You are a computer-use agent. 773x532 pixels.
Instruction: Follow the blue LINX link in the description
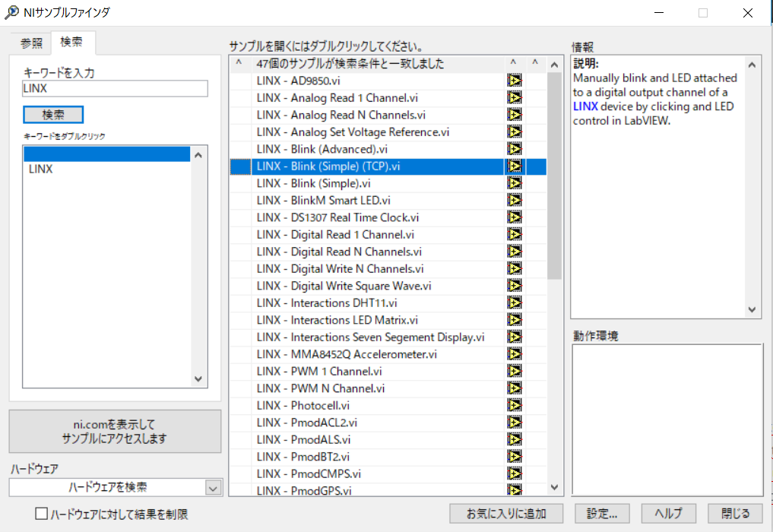(585, 106)
